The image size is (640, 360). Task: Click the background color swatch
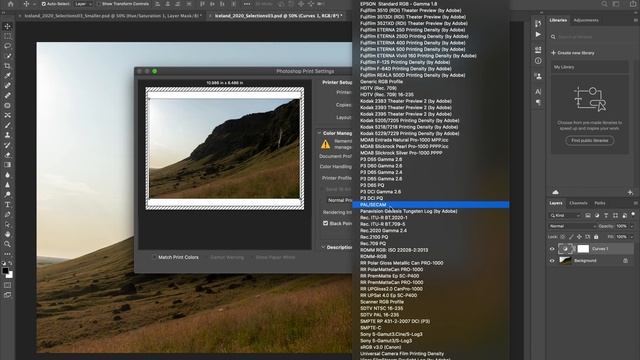pos(10,275)
